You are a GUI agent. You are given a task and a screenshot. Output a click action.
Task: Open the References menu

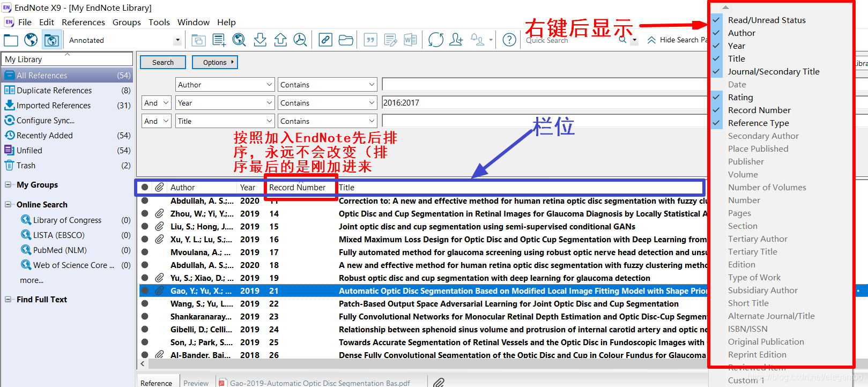(x=83, y=23)
